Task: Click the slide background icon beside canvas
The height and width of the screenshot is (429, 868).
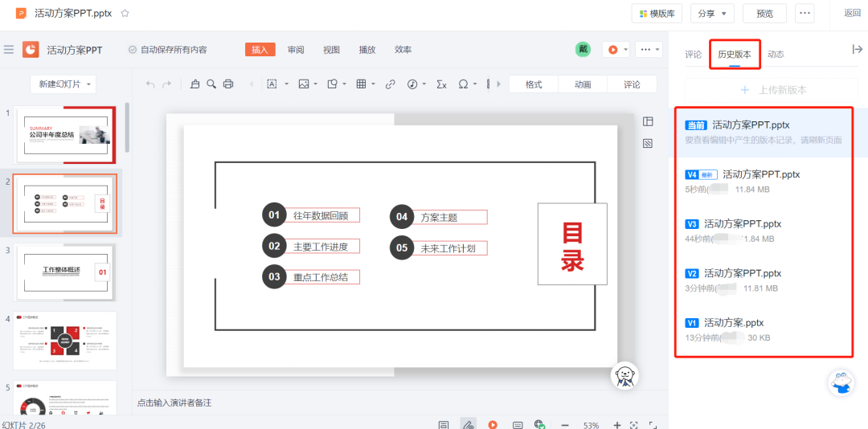Action: click(x=648, y=143)
